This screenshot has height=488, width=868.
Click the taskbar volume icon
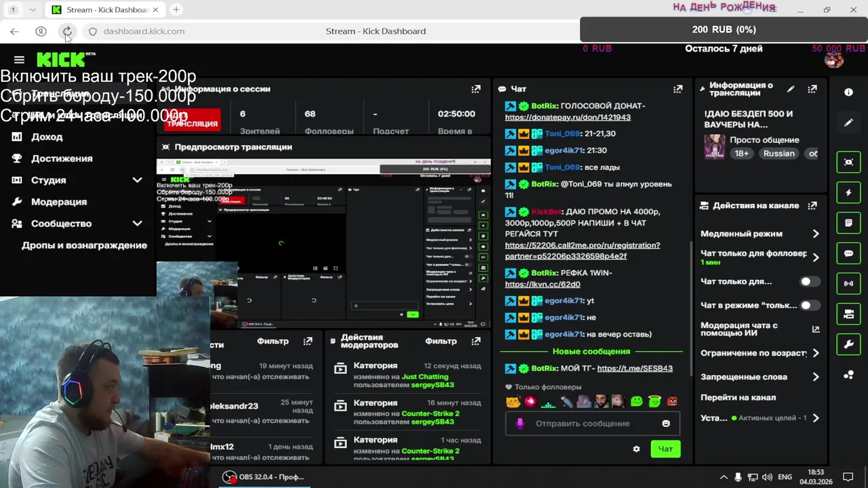click(766, 477)
